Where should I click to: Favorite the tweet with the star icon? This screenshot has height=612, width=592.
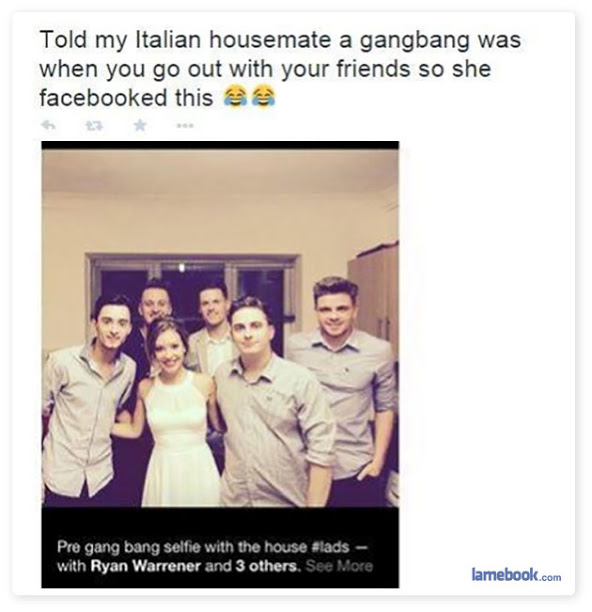(x=140, y=125)
